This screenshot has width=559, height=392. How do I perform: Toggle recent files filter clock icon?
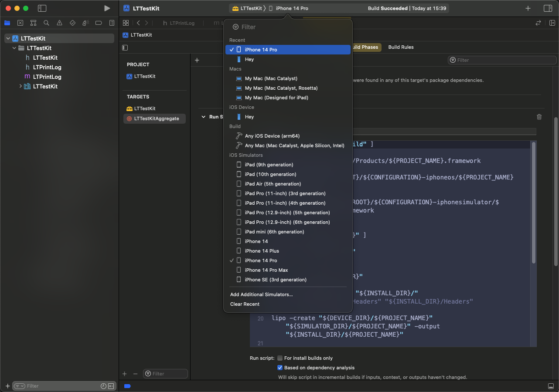click(103, 386)
